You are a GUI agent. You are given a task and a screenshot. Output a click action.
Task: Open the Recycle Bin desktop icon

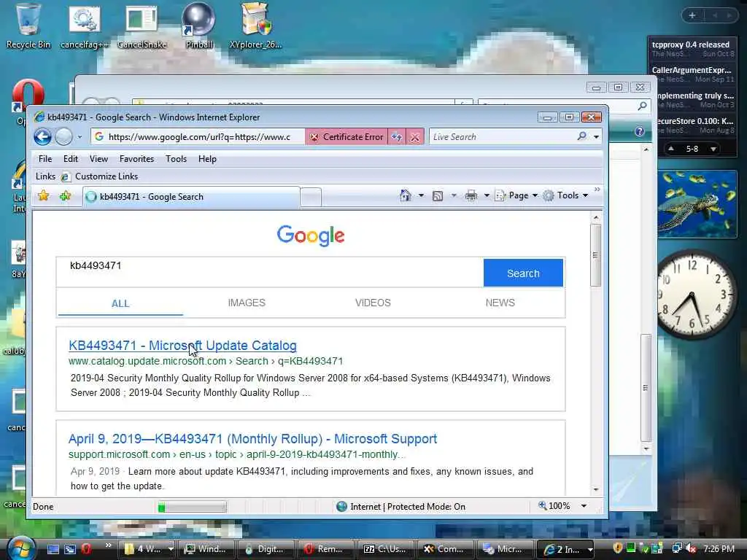28,26
